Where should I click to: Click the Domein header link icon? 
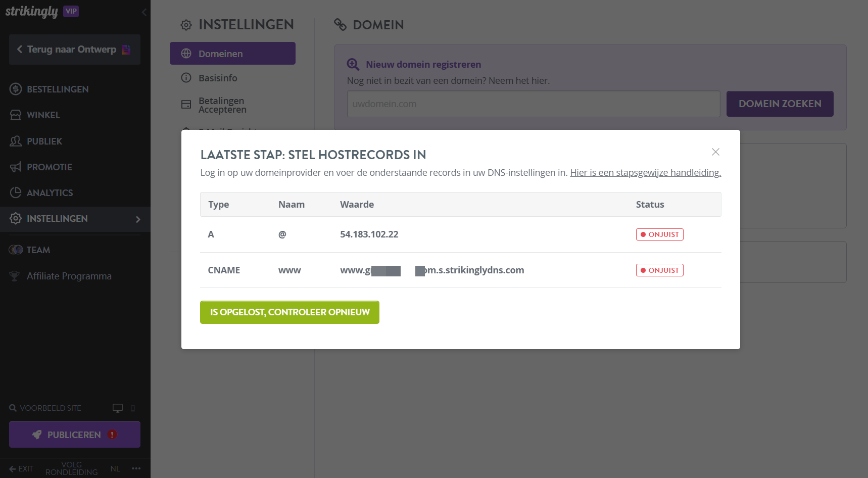pyautogui.click(x=341, y=25)
